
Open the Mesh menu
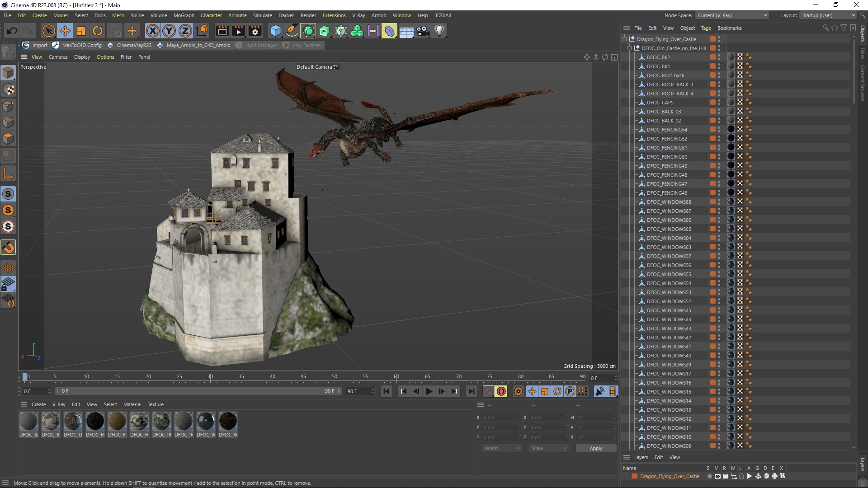(118, 15)
